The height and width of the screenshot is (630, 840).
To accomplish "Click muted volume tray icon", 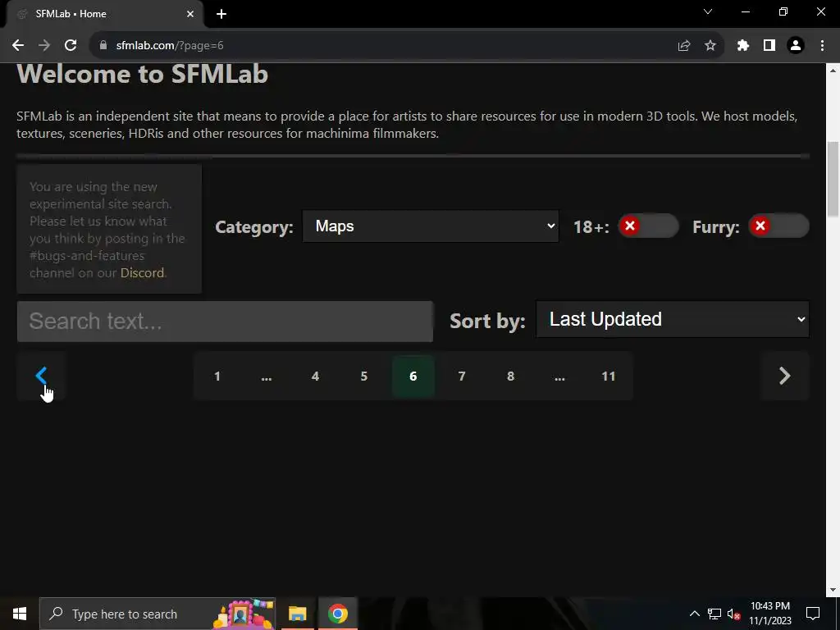I will click(x=733, y=614).
